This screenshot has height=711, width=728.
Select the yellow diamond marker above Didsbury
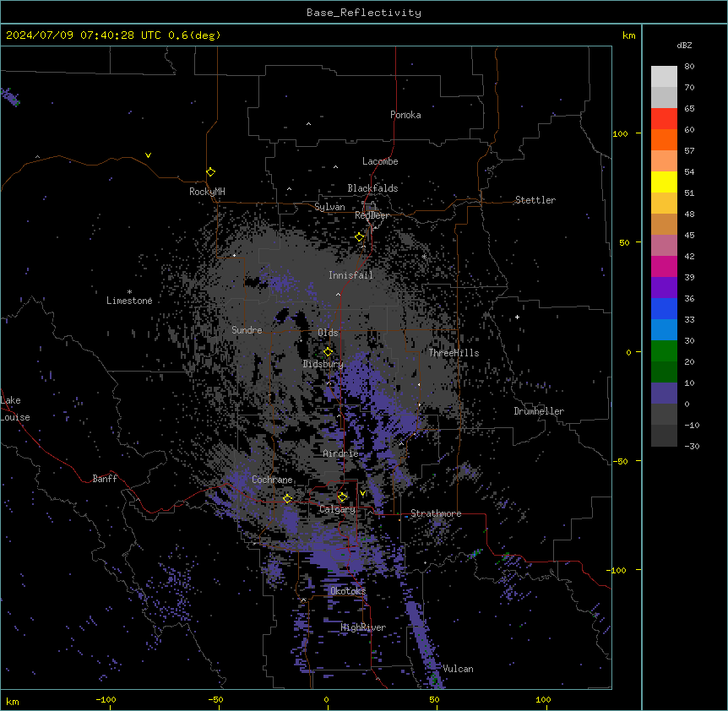328,352
